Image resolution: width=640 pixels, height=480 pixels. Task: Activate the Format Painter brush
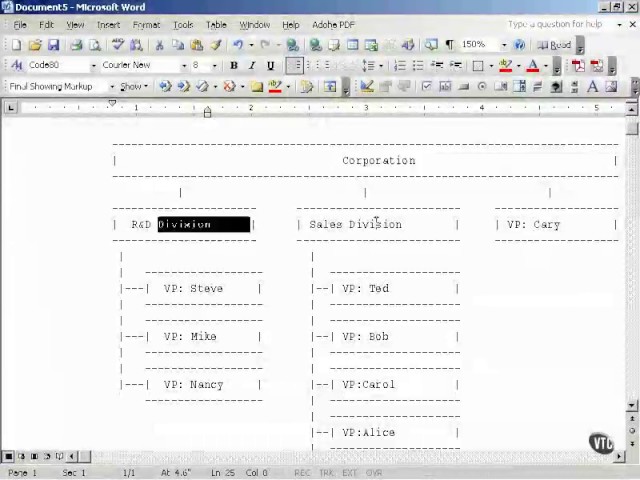[216, 45]
